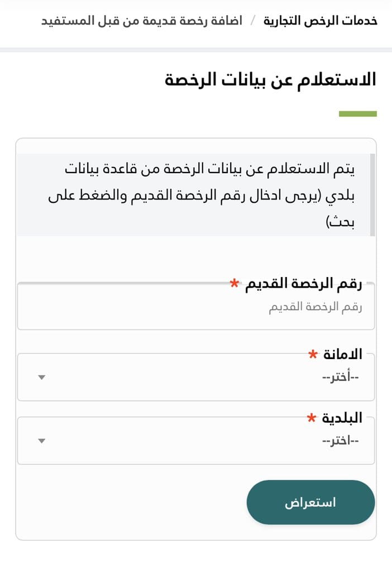Click the الامانة field label
392x572 pixels.
click(343, 354)
